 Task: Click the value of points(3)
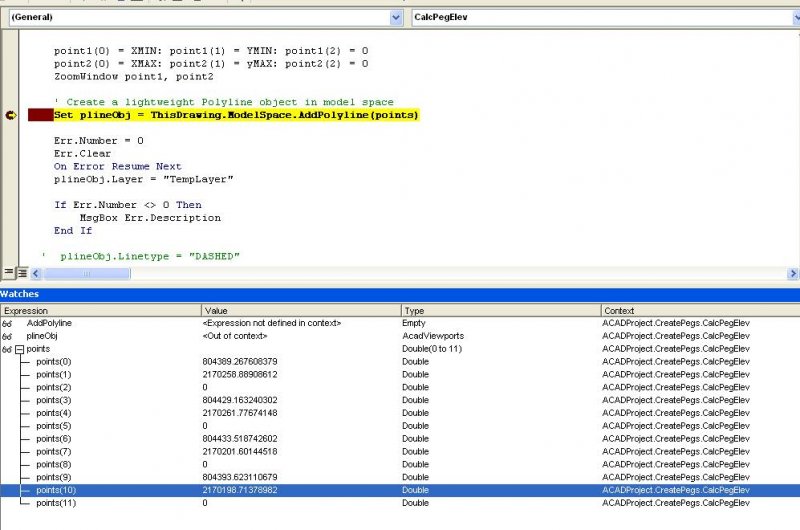coord(240,400)
